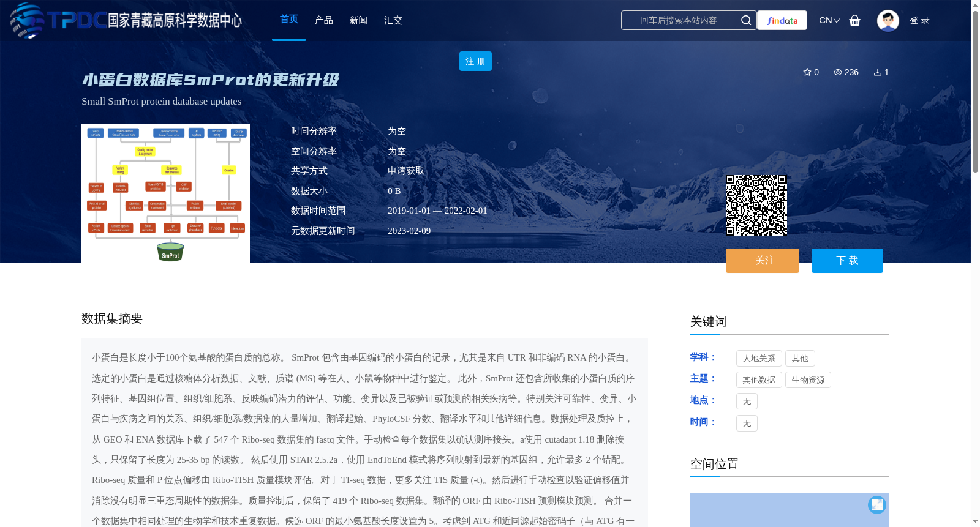Viewport: 980px width, 527px height.
Task: Click the 注册 register button
Action: tap(475, 61)
